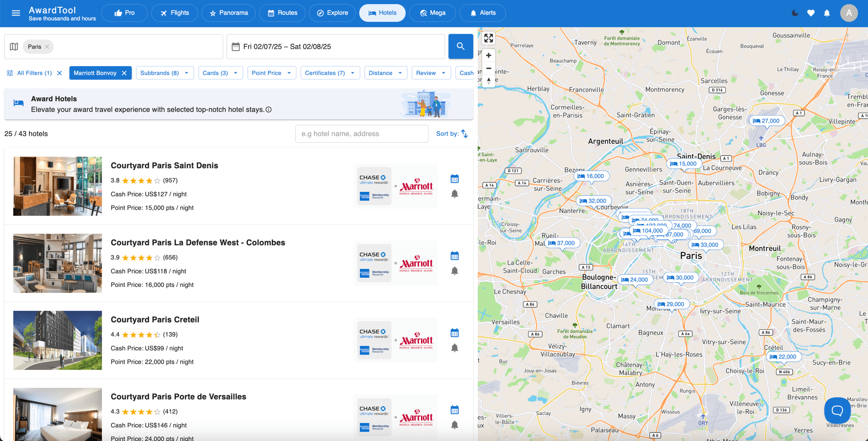Open the hamburger navigation menu

point(16,13)
